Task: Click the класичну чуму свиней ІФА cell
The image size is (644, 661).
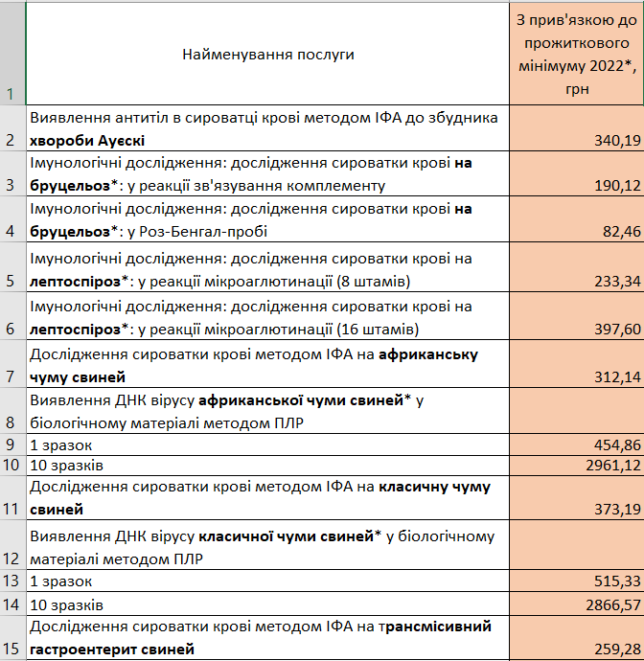Action: pos(267,498)
